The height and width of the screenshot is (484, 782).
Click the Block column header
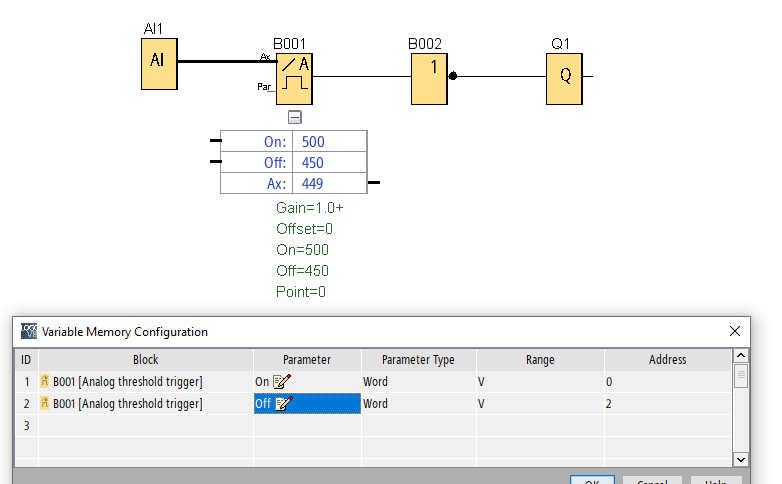pyautogui.click(x=145, y=360)
